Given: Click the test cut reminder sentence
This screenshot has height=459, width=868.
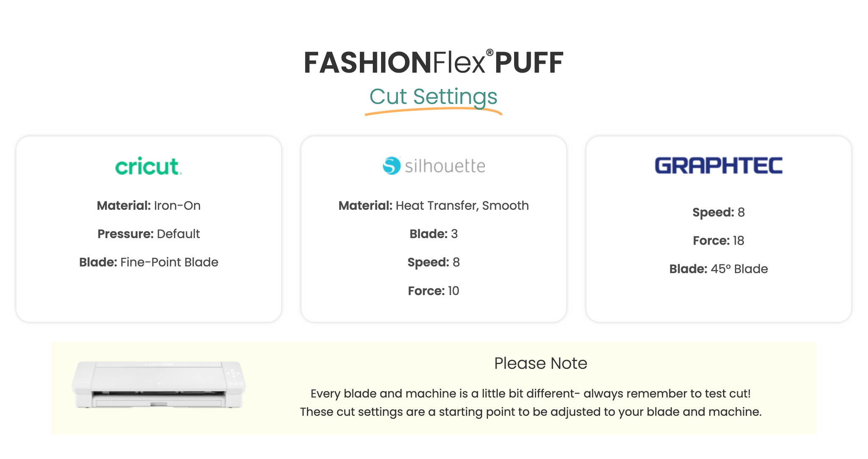Looking at the screenshot, I should (x=530, y=394).
